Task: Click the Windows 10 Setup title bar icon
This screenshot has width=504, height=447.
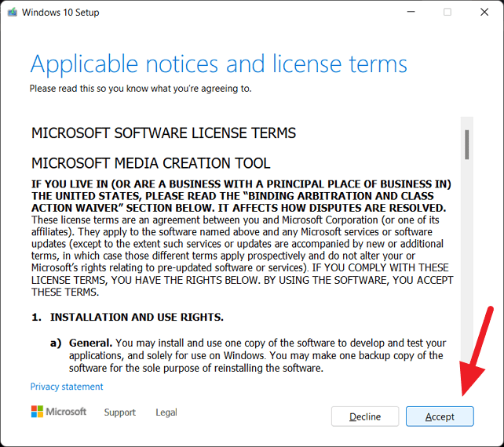Action: [13, 13]
